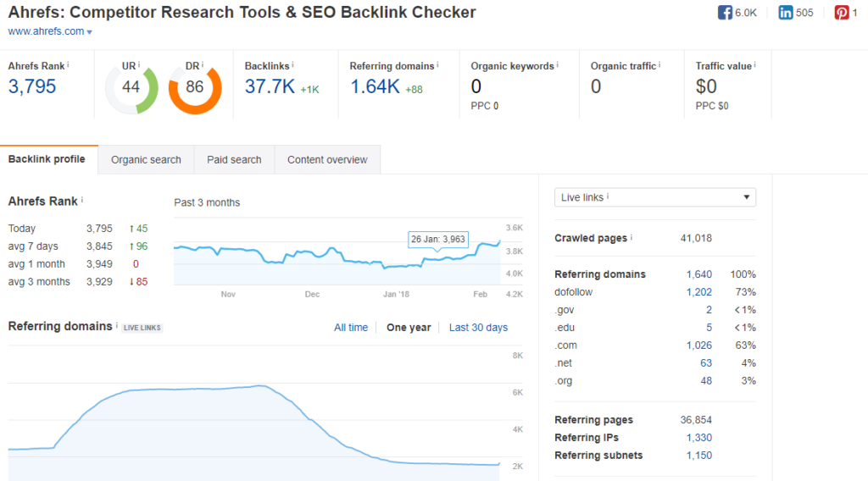Select All time range for referring domains
Screen dimensions: 868x481
pos(351,328)
